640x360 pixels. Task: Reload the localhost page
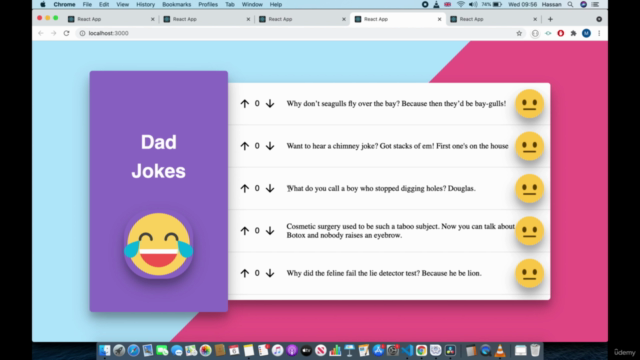(x=66, y=33)
